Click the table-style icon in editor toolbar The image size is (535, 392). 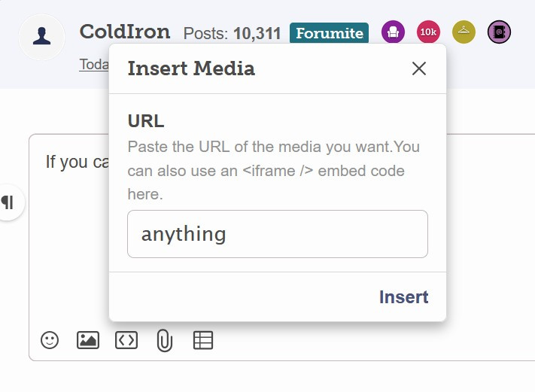point(203,340)
